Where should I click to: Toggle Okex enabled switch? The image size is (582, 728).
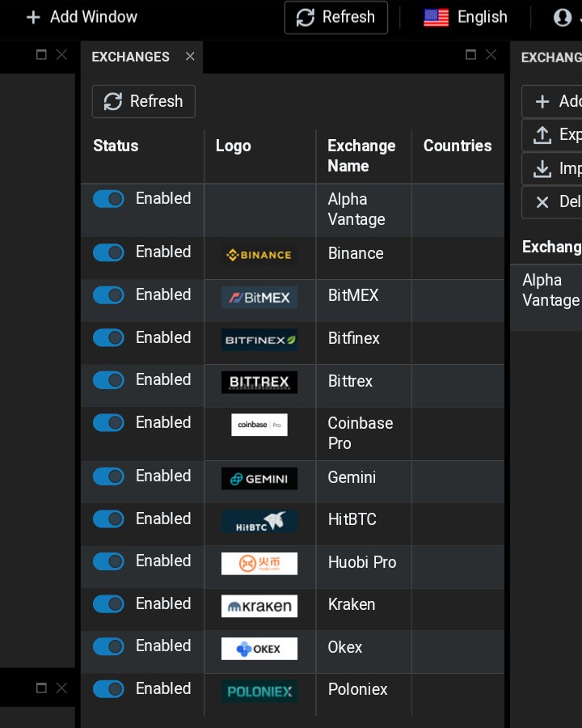(x=108, y=646)
